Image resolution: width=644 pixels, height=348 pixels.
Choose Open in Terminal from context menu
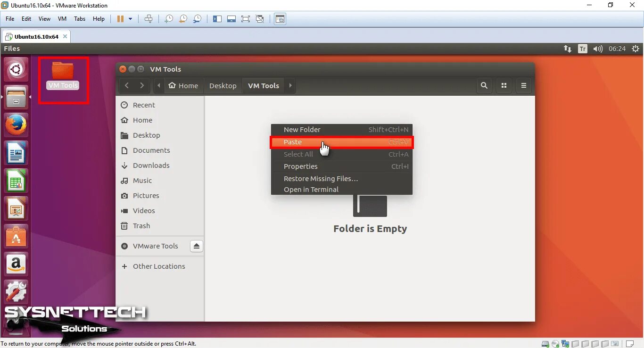coord(342,190)
